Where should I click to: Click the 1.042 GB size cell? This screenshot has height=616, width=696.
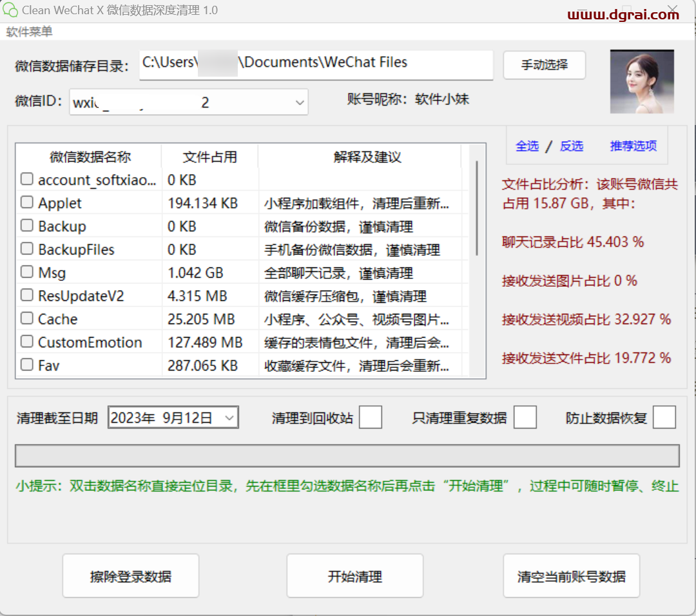(195, 273)
